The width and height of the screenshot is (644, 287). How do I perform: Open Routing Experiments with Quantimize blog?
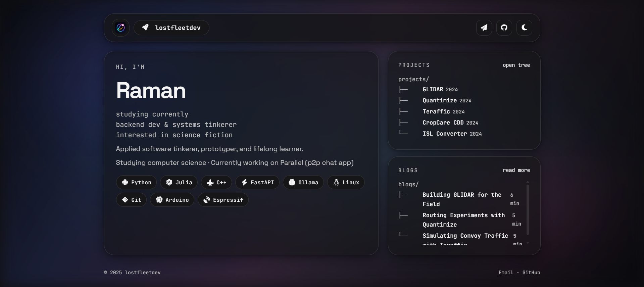(x=463, y=220)
